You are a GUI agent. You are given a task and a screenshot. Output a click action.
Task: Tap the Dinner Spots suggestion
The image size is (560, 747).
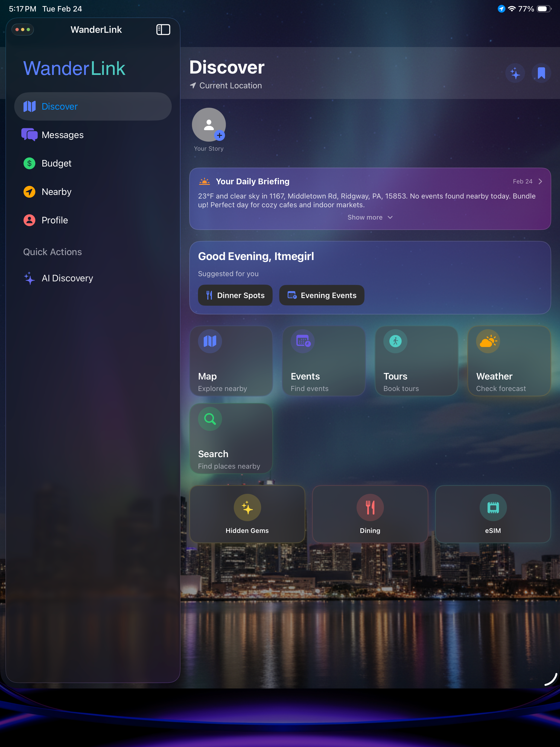coord(235,295)
